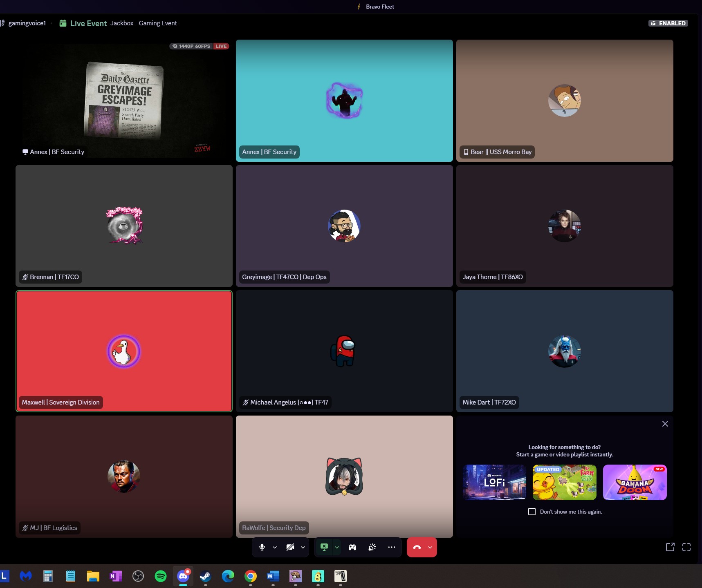
Task: Pop out the call window
Action: [670, 547]
